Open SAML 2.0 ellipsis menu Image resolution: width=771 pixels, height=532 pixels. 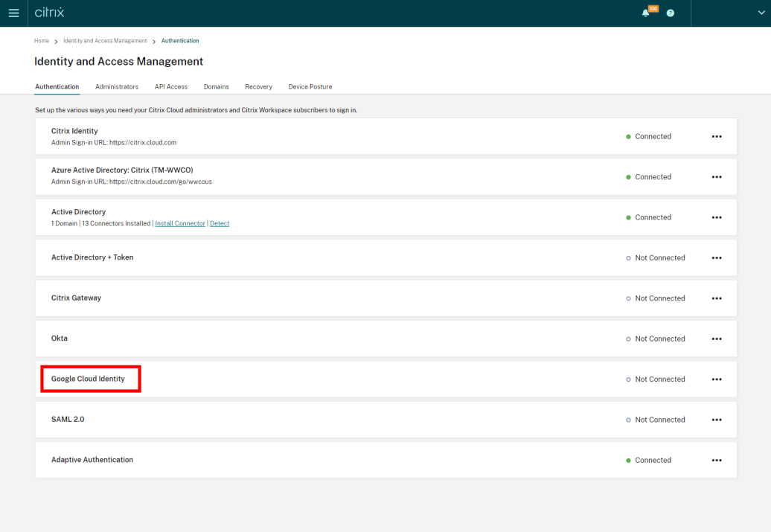[717, 420]
